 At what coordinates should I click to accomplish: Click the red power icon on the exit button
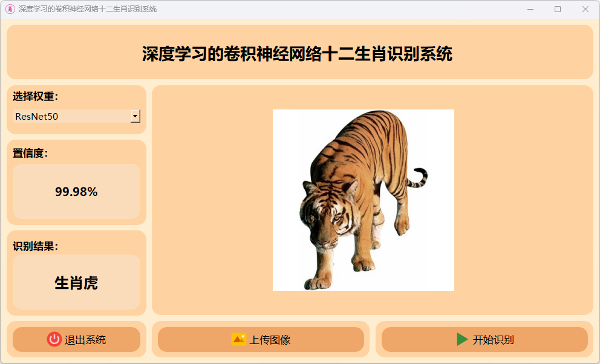pos(54,339)
